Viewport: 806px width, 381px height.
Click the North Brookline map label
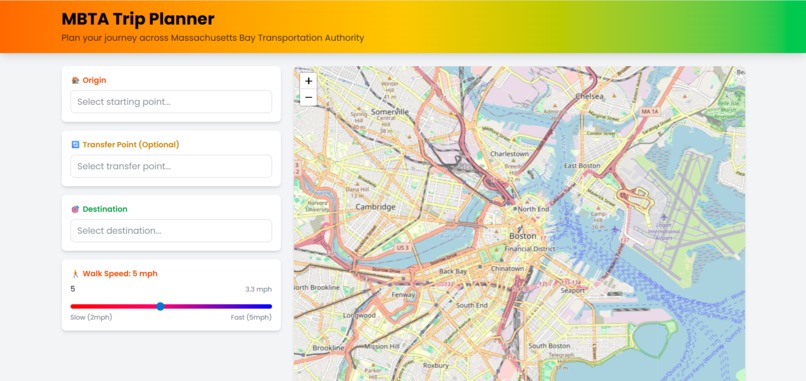[317, 287]
